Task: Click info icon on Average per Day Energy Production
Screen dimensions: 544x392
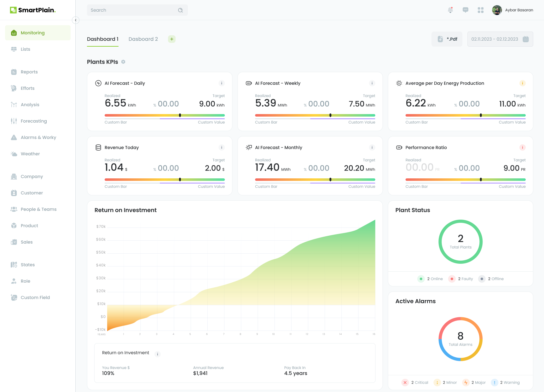Action: (522, 83)
